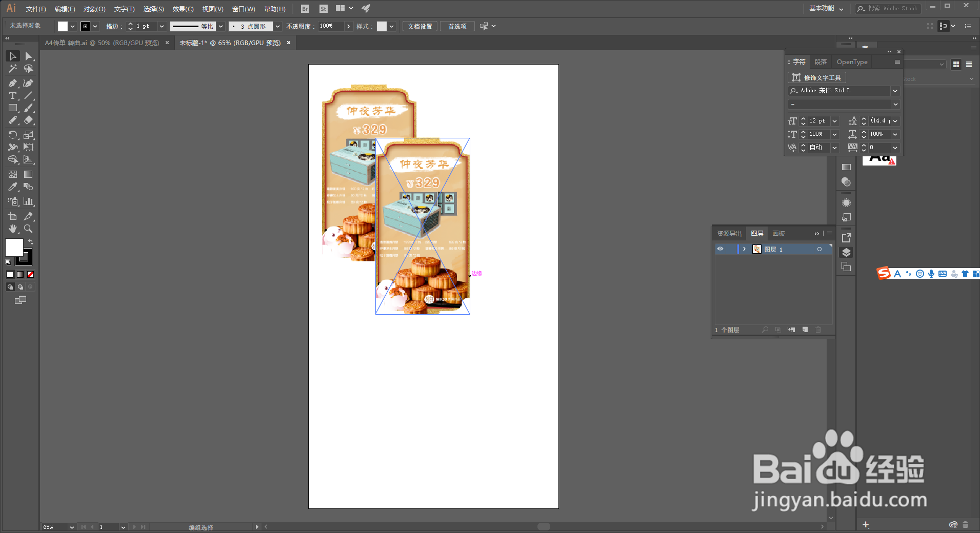Select the Blend tool
980x533 pixels.
pyautogui.click(x=29, y=187)
